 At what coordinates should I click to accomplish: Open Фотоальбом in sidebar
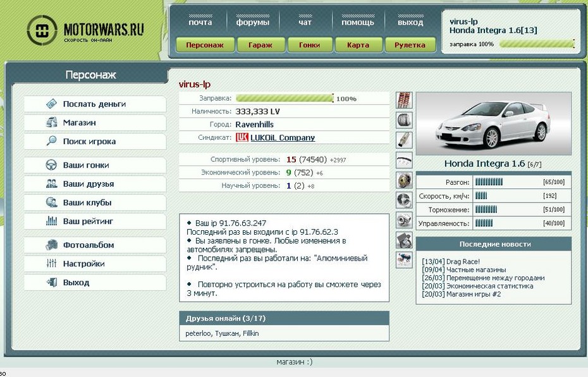(x=95, y=245)
